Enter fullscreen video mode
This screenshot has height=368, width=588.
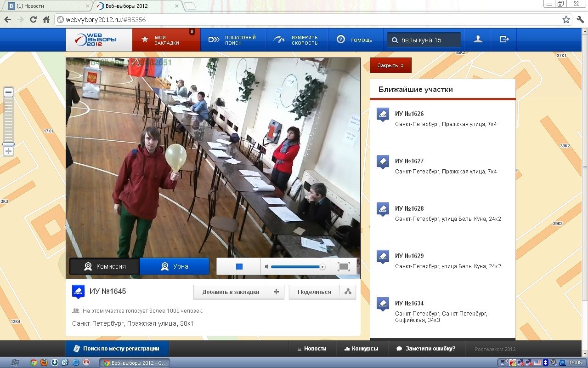coord(344,266)
